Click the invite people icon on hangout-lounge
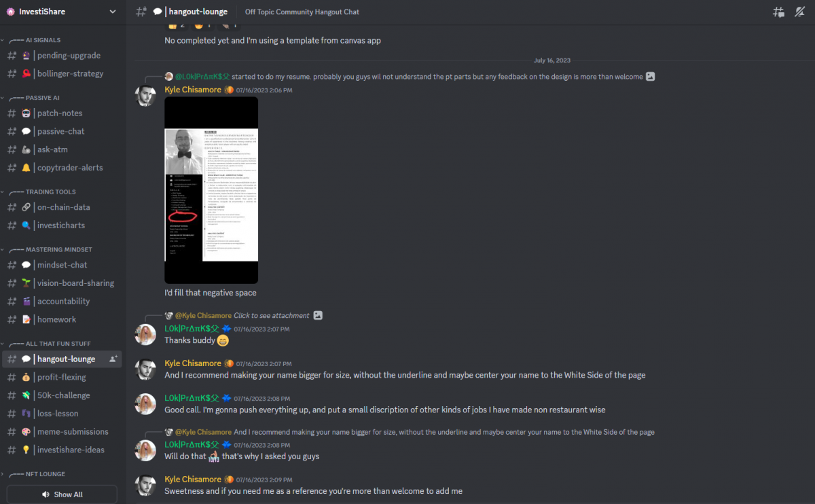 click(113, 359)
